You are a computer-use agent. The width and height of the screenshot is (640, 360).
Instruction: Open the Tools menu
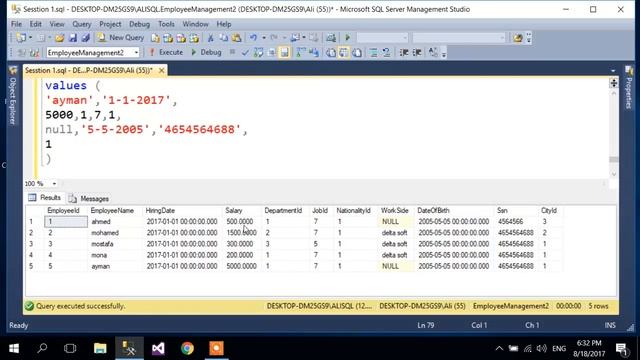166,24
